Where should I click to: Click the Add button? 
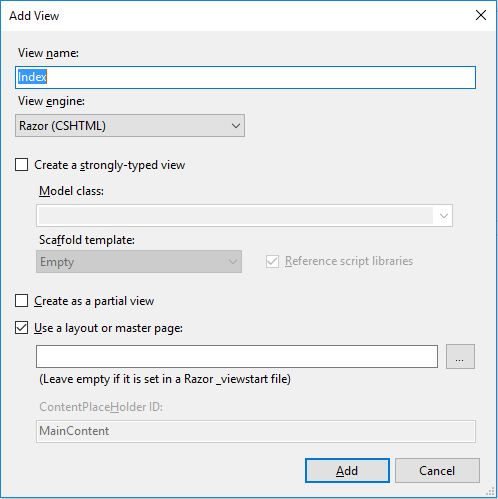pyautogui.click(x=347, y=471)
